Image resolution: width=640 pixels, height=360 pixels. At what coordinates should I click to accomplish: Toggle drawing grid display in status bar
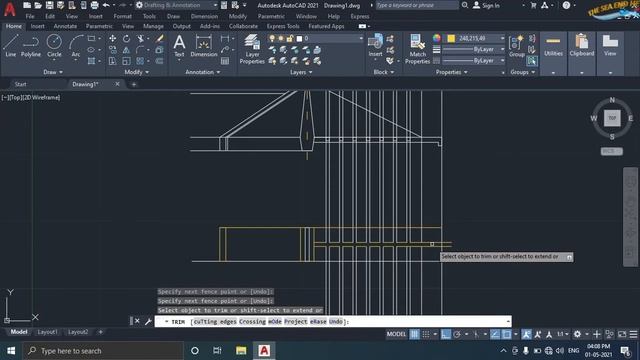[414, 334]
